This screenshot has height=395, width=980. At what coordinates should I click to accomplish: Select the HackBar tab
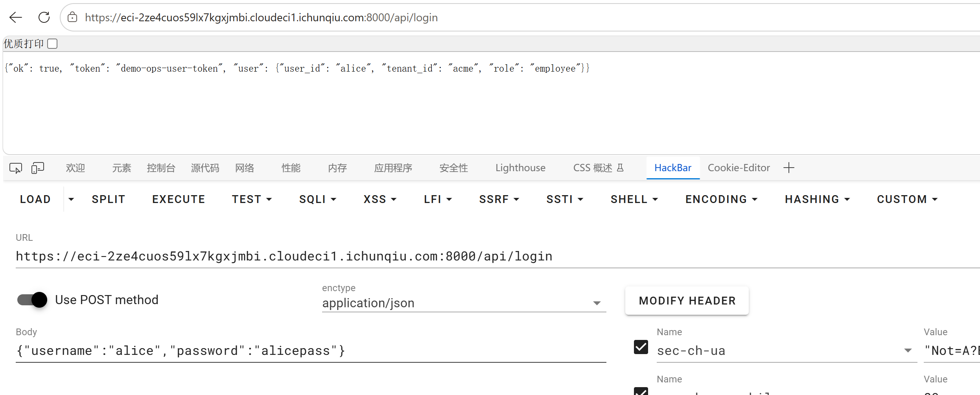(673, 168)
